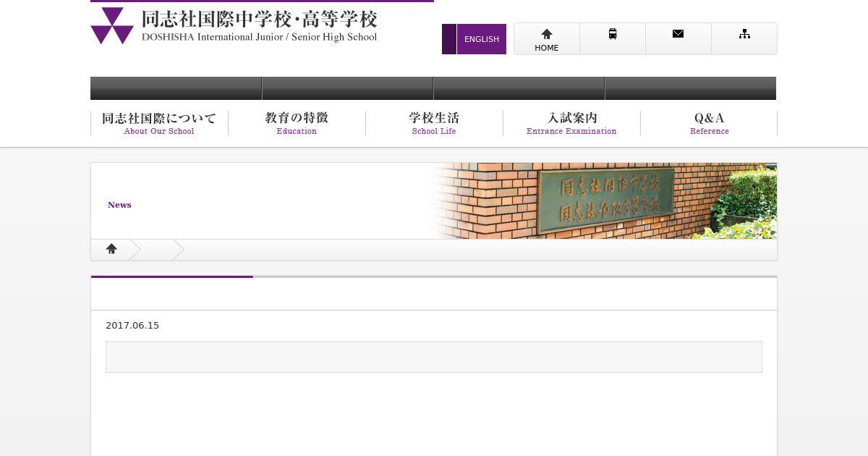Viewport: 868px width, 456px height.
Task: Open the contact page via the envelope icon
Action: pyautogui.click(x=678, y=39)
